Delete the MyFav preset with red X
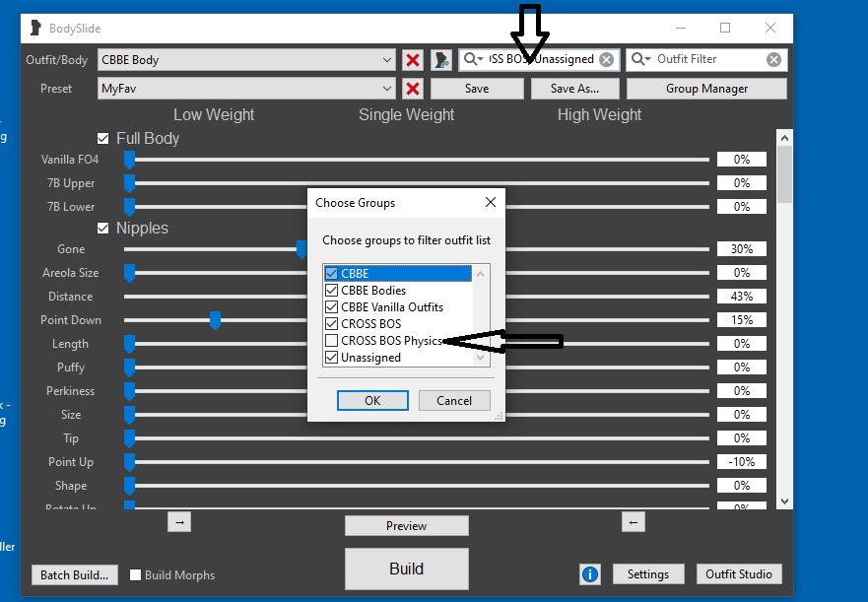Viewport: 868px width, 602px height. click(x=413, y=89)
